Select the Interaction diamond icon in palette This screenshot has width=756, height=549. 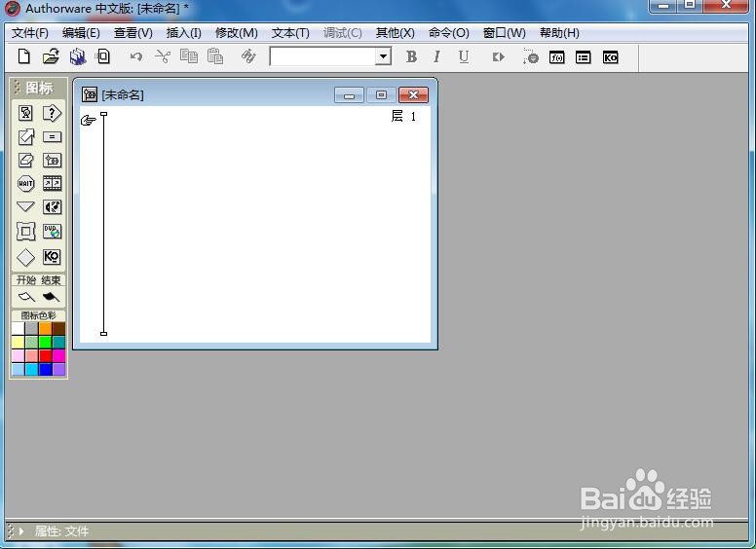click(x=25, y=257)
